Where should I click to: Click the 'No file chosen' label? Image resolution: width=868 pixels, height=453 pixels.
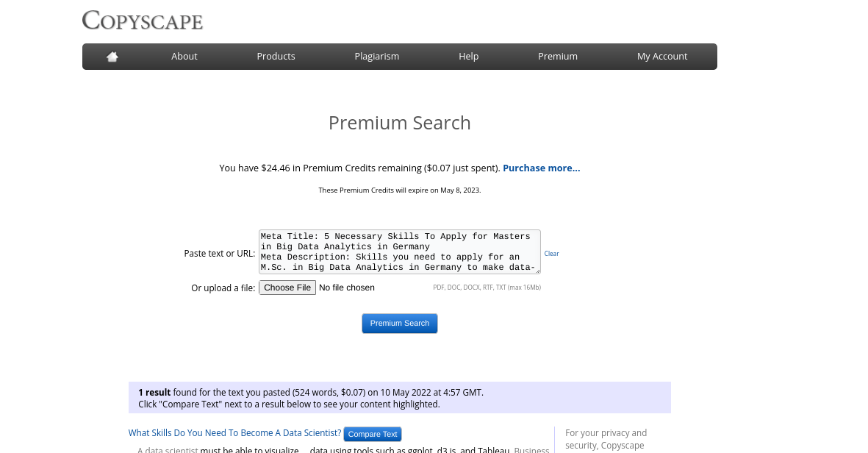(346, 288)
